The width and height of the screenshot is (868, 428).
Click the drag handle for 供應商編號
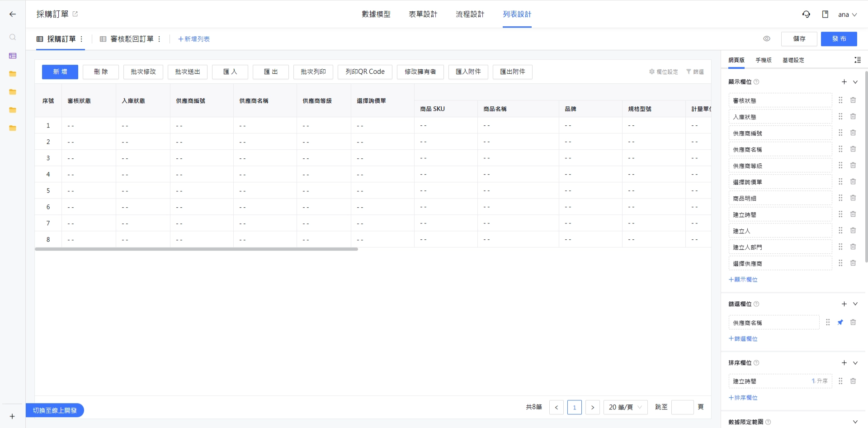pos(840,133)
